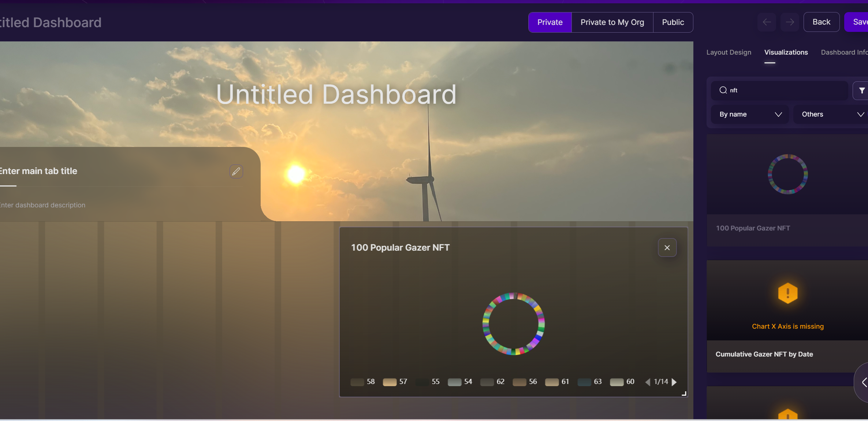Click the chart resize corner handle
The image size is (868, 421).
pyautogui.click(x=684, y=393)
